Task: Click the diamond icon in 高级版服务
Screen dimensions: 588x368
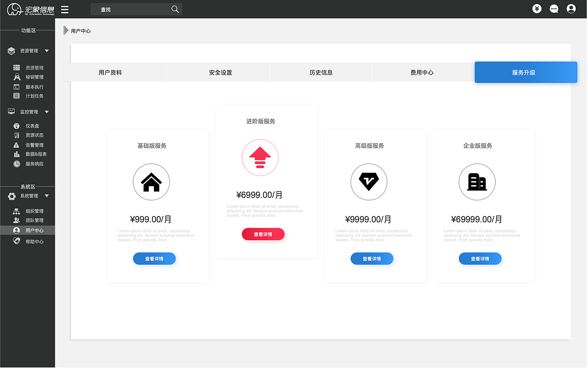Action: click(x=369, y=182)
